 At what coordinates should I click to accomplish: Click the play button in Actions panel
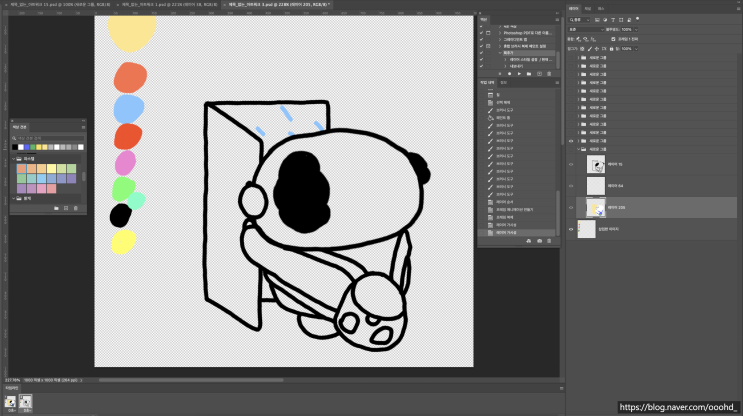tap(519, 74)
